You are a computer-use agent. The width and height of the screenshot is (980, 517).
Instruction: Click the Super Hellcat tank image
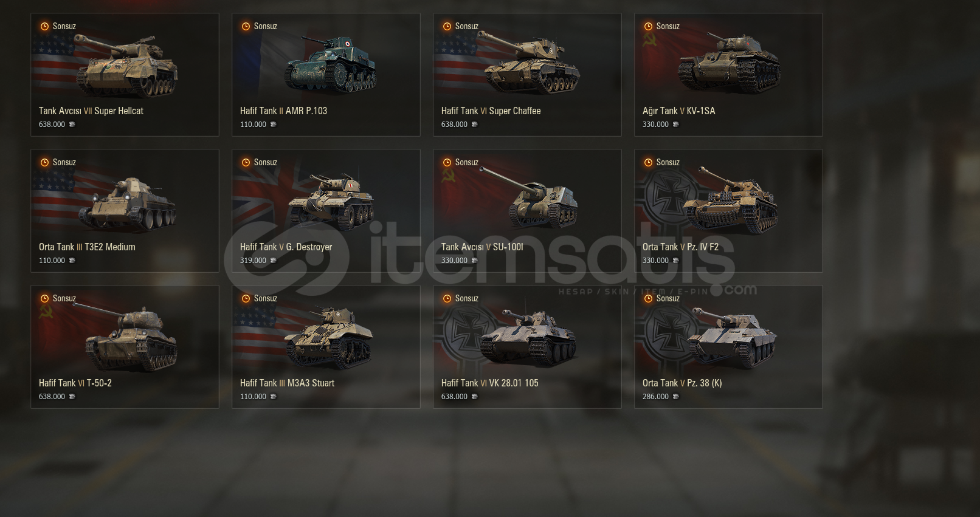[126, 66]
